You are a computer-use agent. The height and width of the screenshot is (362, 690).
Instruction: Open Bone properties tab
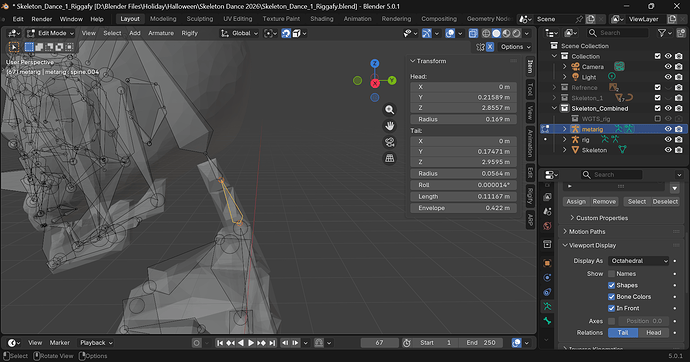pos(547,321)
